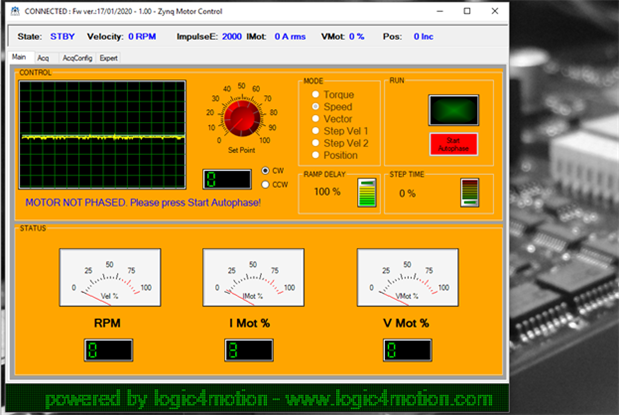The height and width of the screenshot is (415, 619).
Task: Choose CCW rotation direction
Action: click(x=265, y=184)
